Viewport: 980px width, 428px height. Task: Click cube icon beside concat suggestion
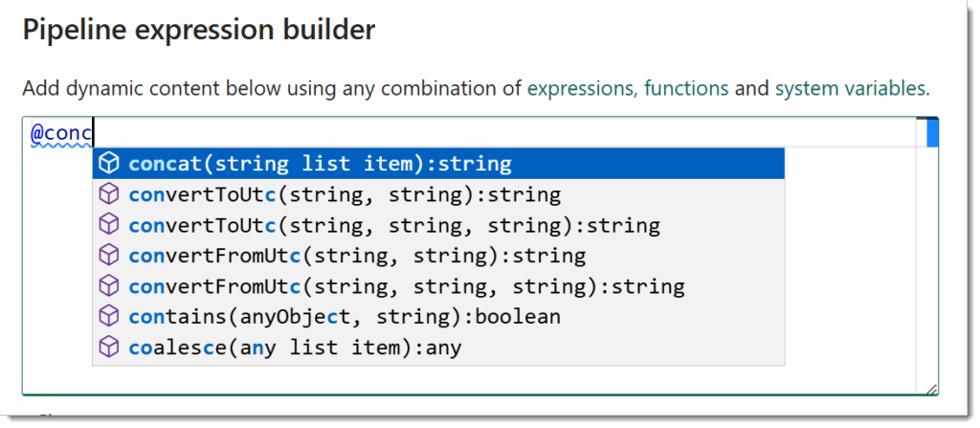pos(109,164)
